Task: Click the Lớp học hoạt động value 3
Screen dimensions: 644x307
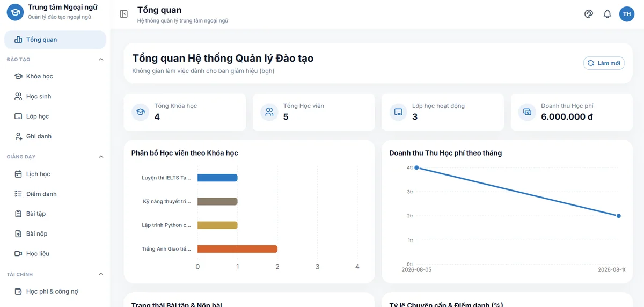Action: coord(415,117)
